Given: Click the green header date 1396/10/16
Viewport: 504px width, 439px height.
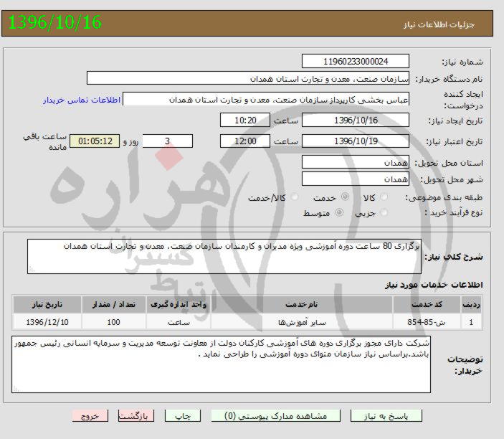Looking at the screenshot, I should point(55,22).
